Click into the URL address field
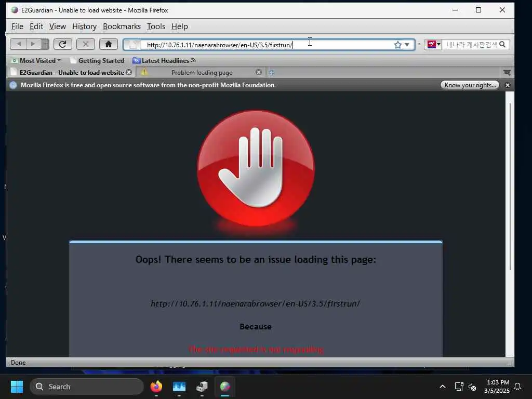The image size is (532, 399). 268,45
